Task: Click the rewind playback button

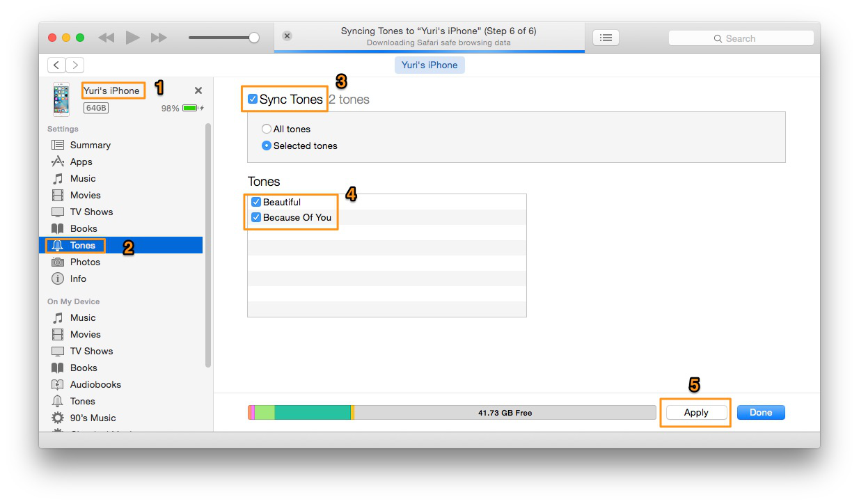Action: (x=106, y=38)
